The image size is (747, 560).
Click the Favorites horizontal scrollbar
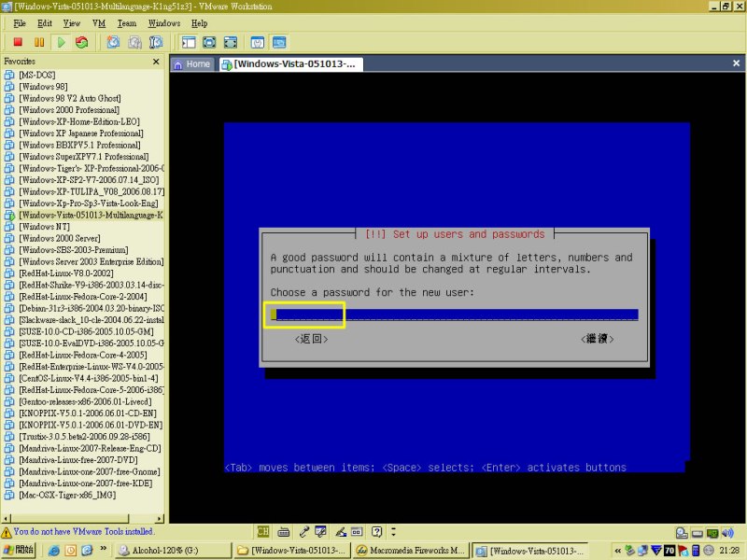(x=83, y=518)
